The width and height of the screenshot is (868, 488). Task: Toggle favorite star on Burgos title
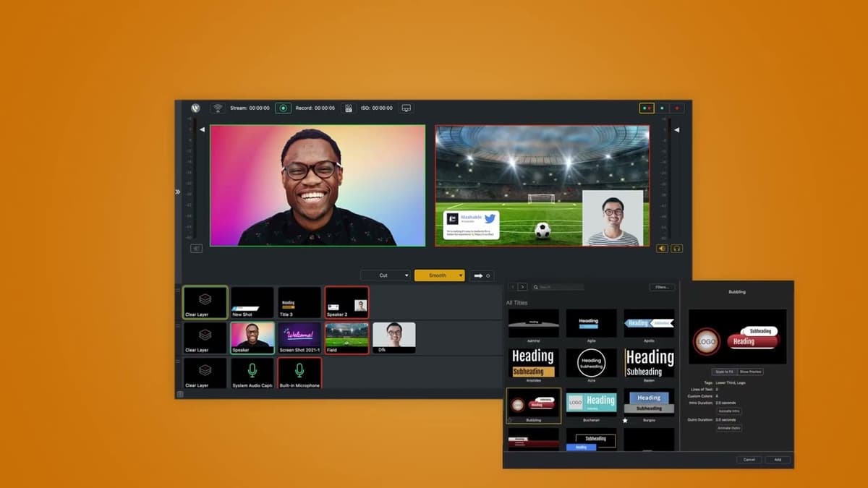pos(626,420)
